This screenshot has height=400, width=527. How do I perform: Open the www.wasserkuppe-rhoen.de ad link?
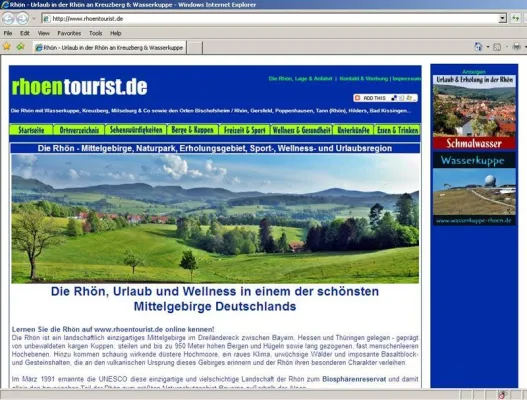474,221
